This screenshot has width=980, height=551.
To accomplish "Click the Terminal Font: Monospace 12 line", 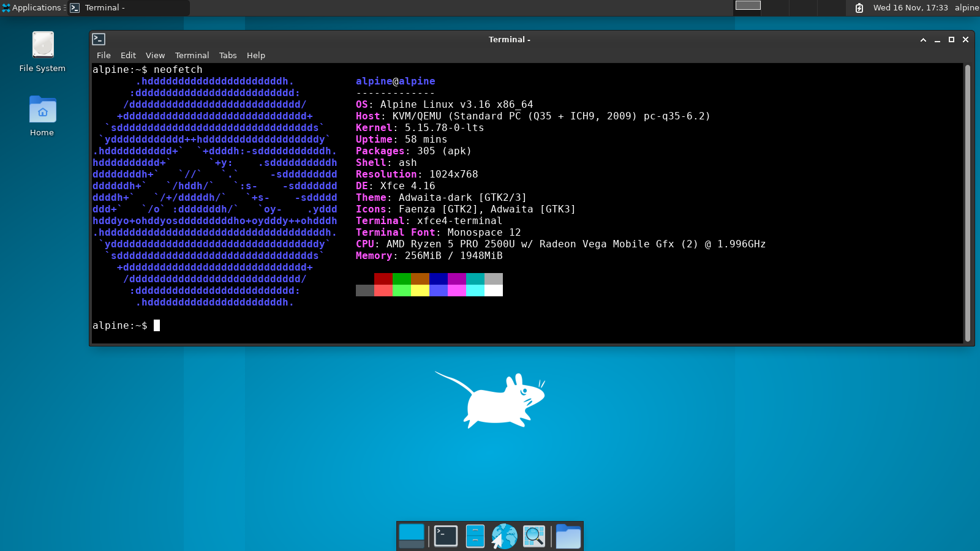I will pyautogui.click(x=439, y=233).
